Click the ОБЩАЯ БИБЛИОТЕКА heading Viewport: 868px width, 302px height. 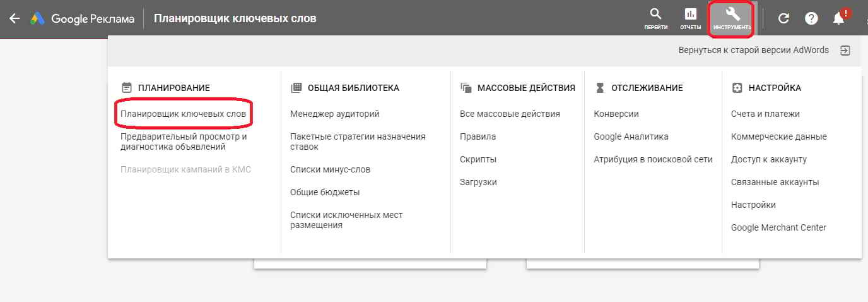(x=353, y=88)
